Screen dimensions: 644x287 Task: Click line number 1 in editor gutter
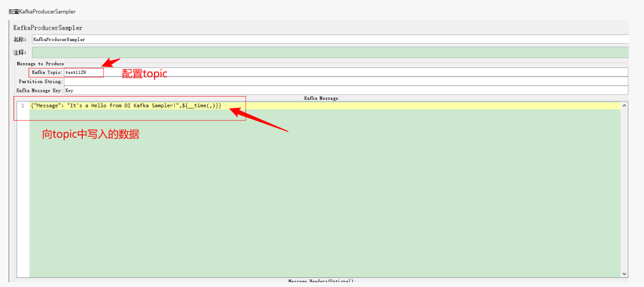tap(23, 106)
